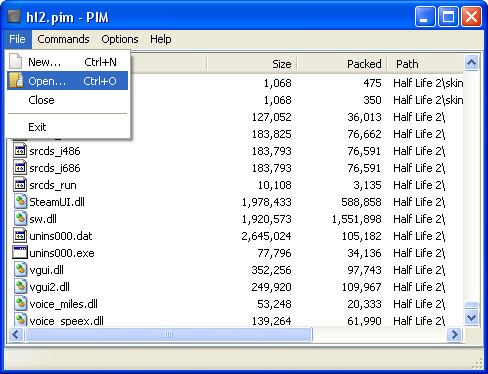Click the sw.dll file icon
This screenshot has width=488, height=374.
tap(20, 219)
